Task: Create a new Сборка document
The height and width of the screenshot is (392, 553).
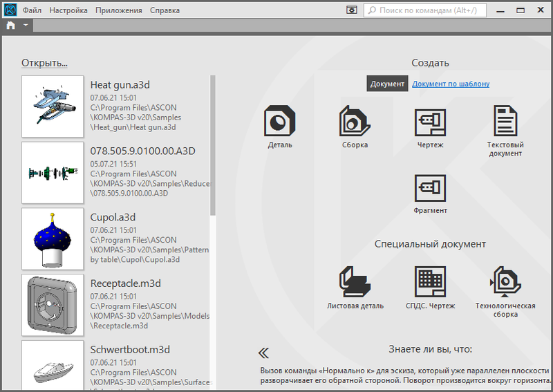Action: click(x=355, y=127)
